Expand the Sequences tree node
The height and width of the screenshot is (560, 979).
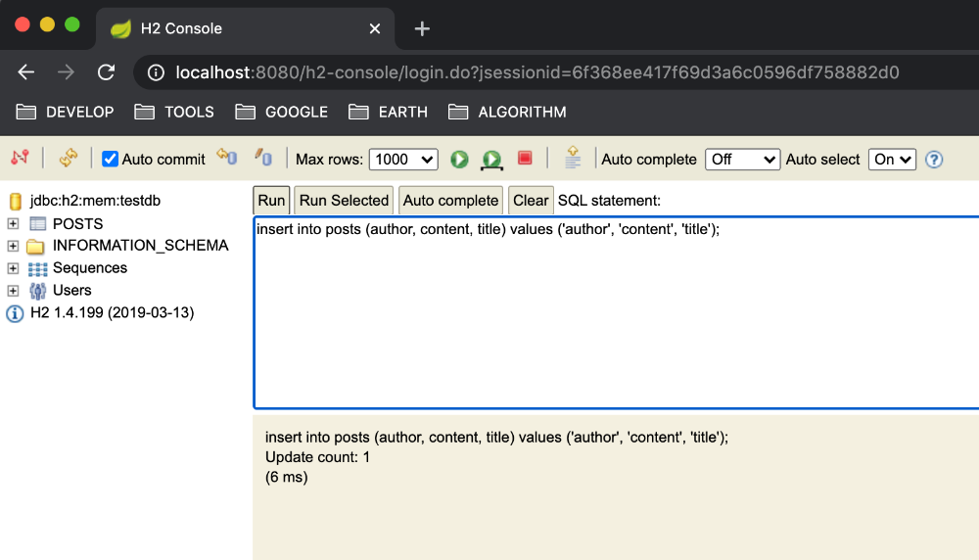[x=13, y=268]
